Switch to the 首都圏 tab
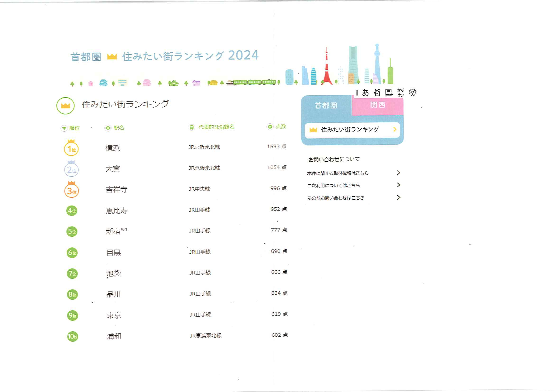 (326, 105)
